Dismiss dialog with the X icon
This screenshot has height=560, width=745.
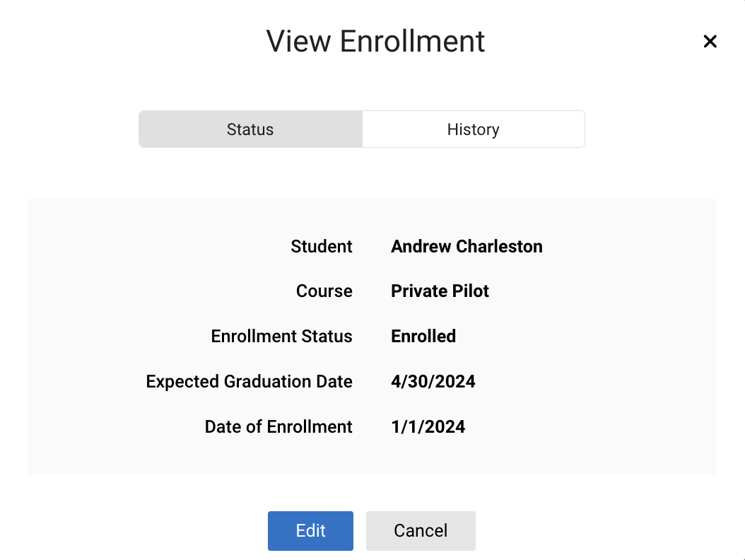[x=710, y=42]
